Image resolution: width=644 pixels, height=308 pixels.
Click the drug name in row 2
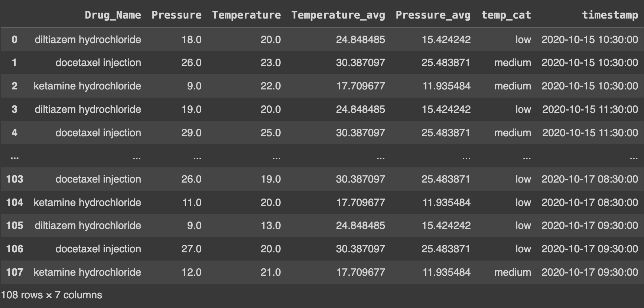[87, 86]
